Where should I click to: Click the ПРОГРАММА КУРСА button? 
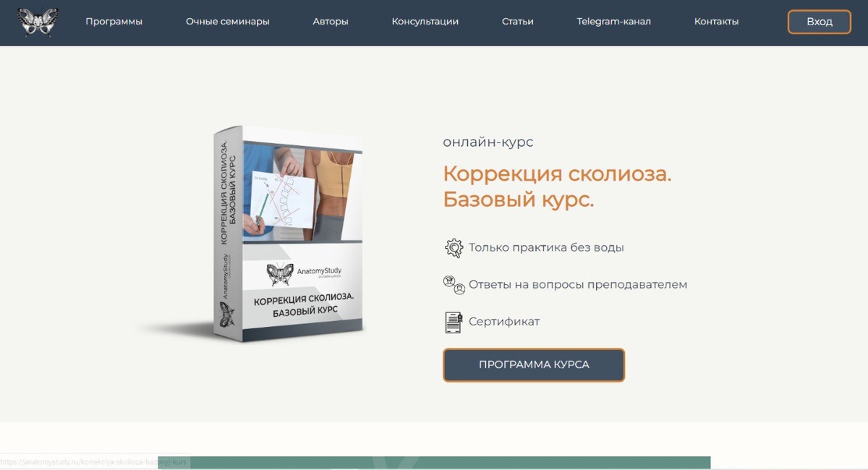click(x=533, y=364)
